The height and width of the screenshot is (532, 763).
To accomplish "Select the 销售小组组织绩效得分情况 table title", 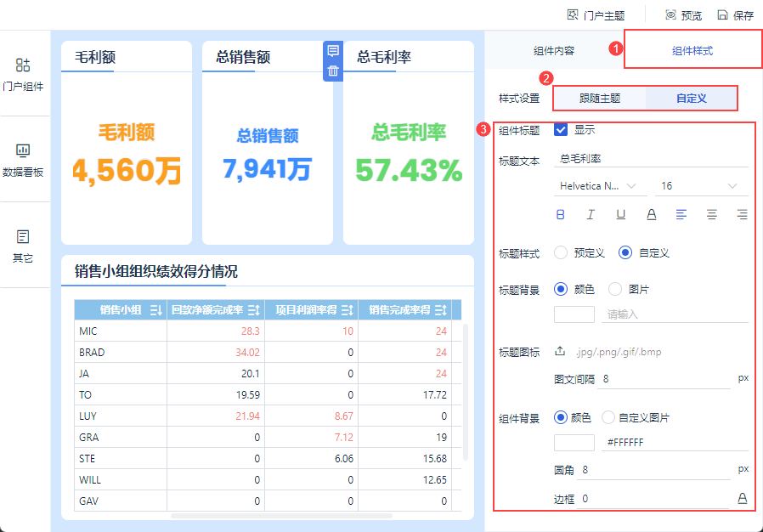I will tap(156, 272).
